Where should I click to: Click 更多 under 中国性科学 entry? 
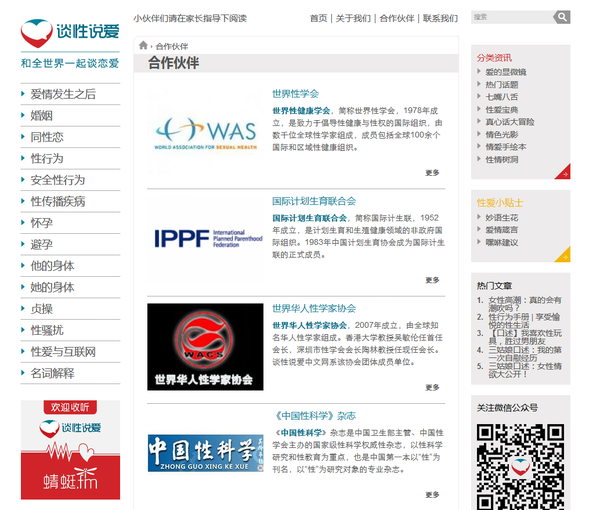pyautogui.click(x=432, y=495)
